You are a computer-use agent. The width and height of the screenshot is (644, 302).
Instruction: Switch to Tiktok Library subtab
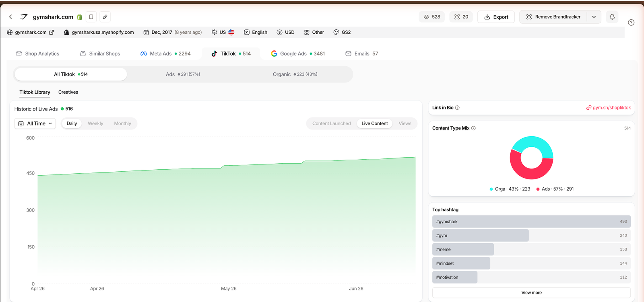pyautogui.click(x=35, y=92)
